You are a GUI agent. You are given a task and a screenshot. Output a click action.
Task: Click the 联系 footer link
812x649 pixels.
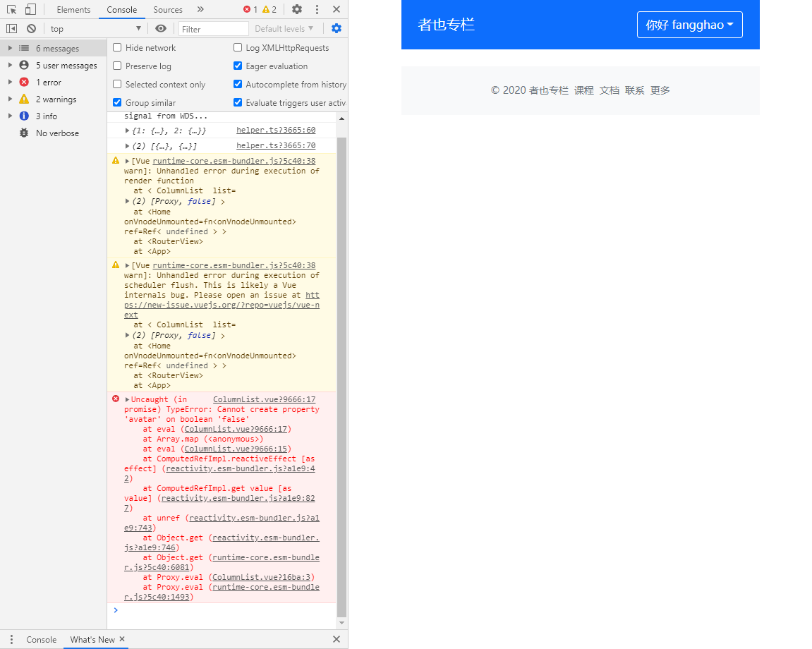[634, 90]
